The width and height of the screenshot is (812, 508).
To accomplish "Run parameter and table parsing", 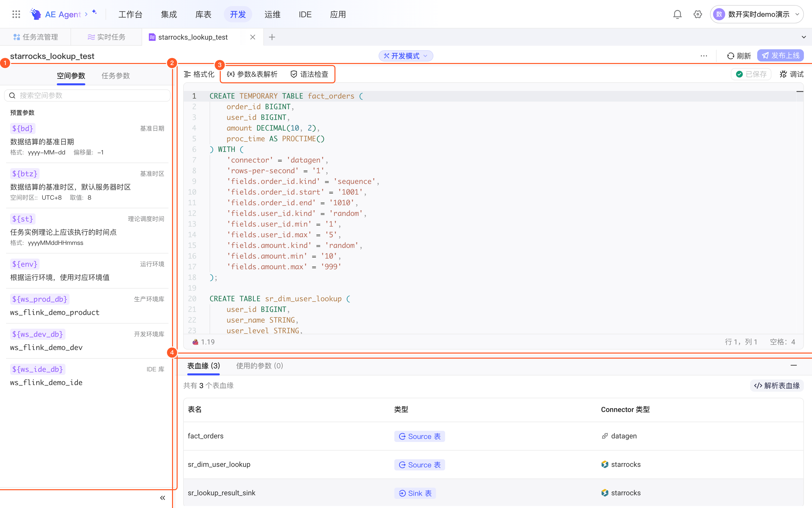I will click(x=252, y=74).
